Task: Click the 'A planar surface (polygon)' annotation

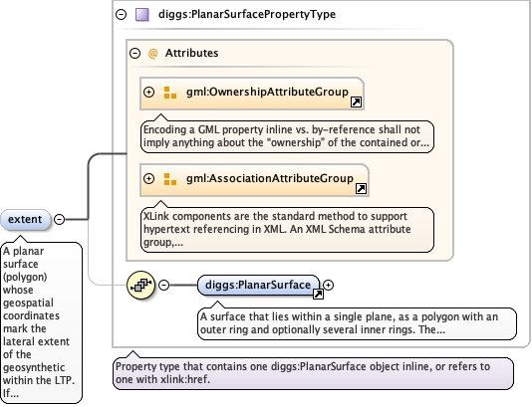Action: [41, 322]
